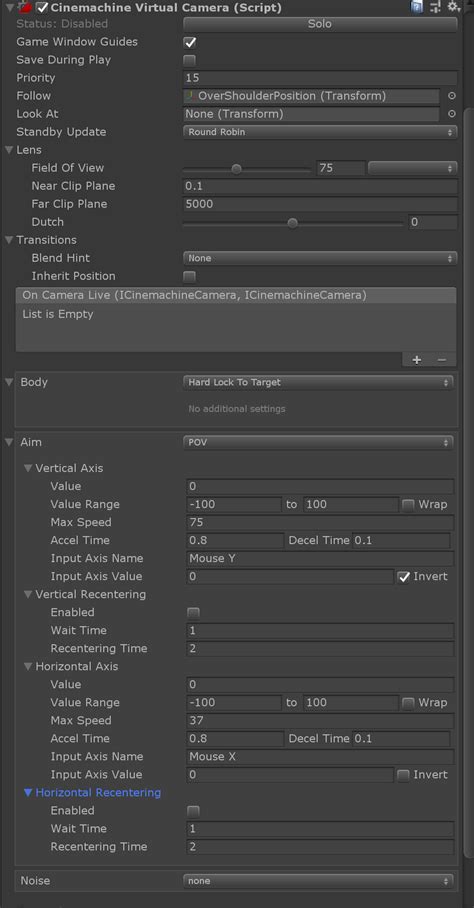Click Vertical Axis Value Range minimum -100
This screenshot has height=908, width=474.
[x=234, y=504]
